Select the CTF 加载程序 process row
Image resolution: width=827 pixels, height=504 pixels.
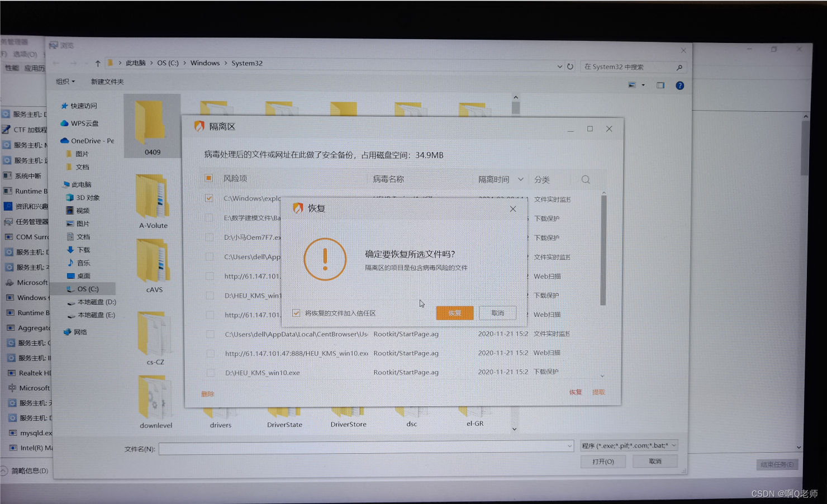pyautogui.click(x=25, y=130)
